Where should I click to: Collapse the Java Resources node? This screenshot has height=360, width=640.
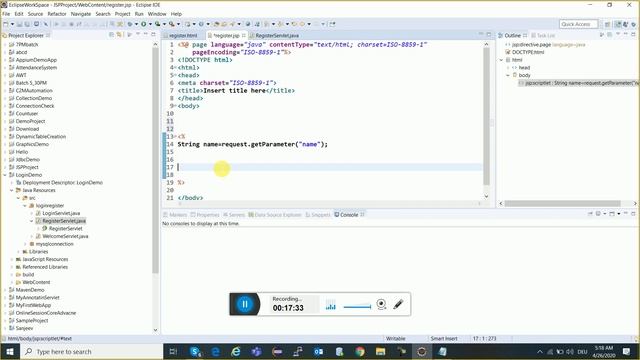click(x=12, y=190)
